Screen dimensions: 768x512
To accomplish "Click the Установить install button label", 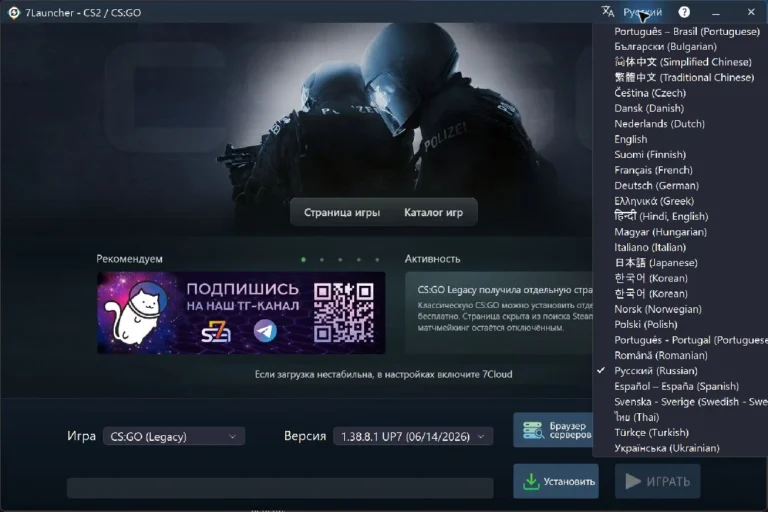I will pos(569,482).
